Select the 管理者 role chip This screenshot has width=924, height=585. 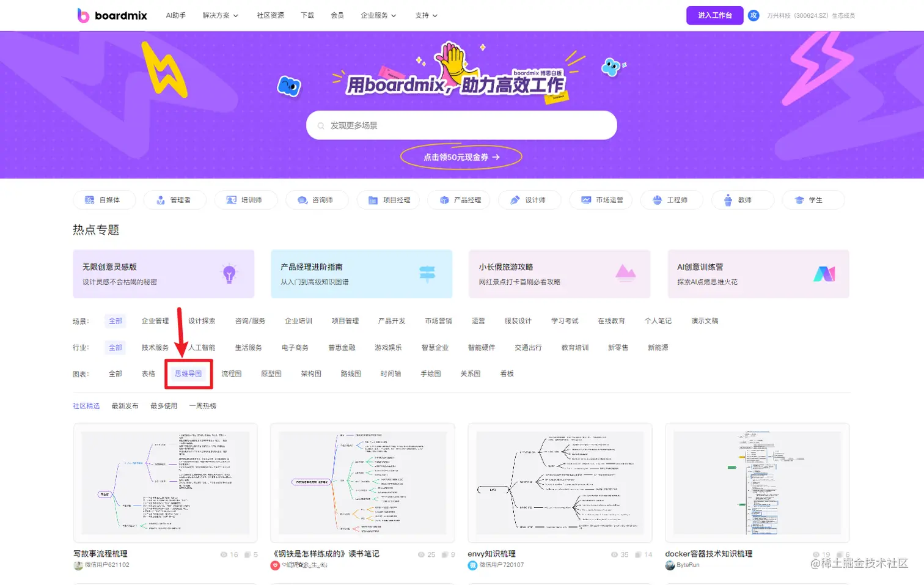click(x=174, y=200)
